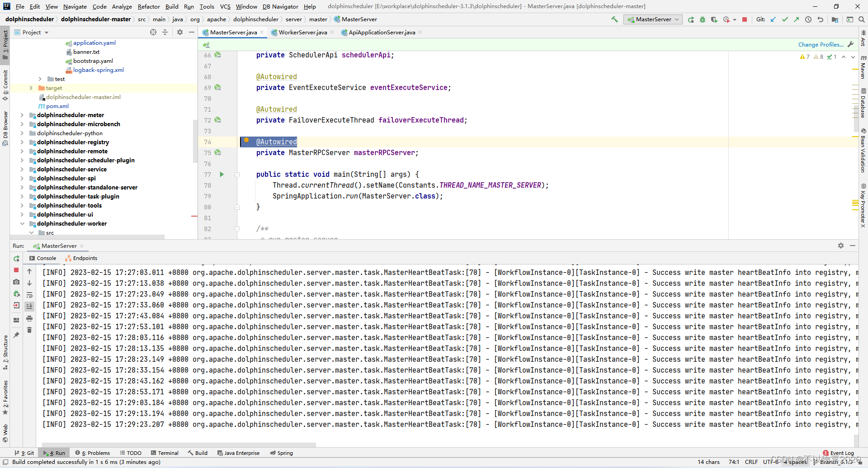Image resolution: width=868 pixels, height=468 pixels.
Task: Switch to WorkerServer.java tab
Action: click(x=303, y=33)
